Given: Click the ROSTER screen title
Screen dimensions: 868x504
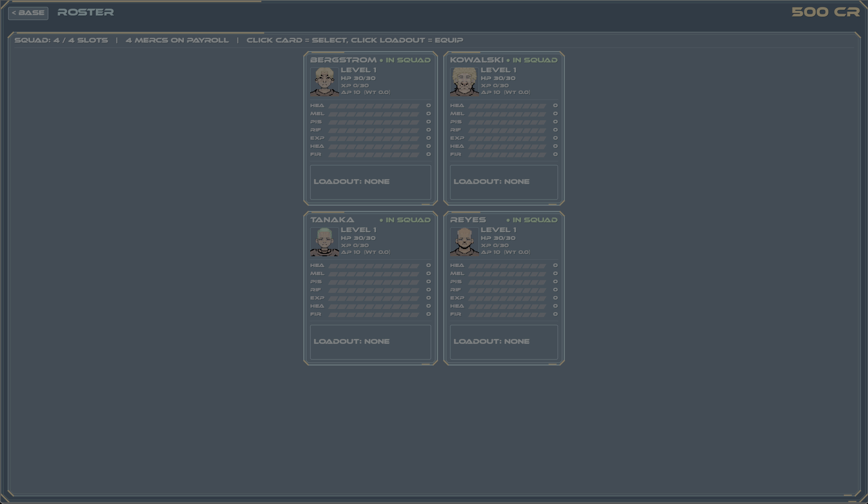Looking at the screenshot, I should pos(85,12).
